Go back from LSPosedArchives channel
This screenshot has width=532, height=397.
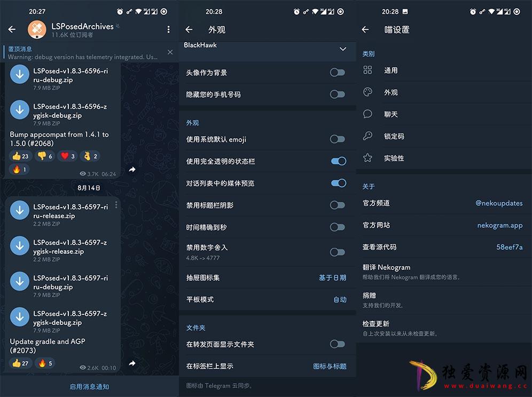click(x=12, y=29)
